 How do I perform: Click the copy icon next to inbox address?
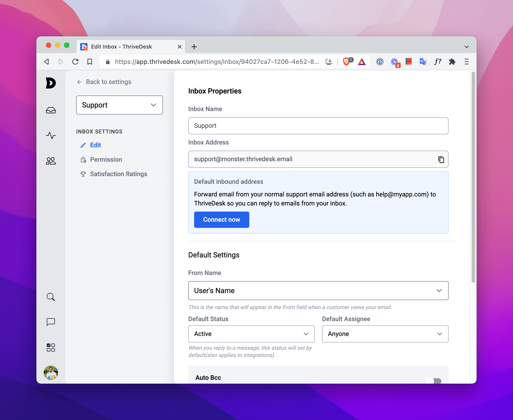pyautogui.click(x=440, y=159)
